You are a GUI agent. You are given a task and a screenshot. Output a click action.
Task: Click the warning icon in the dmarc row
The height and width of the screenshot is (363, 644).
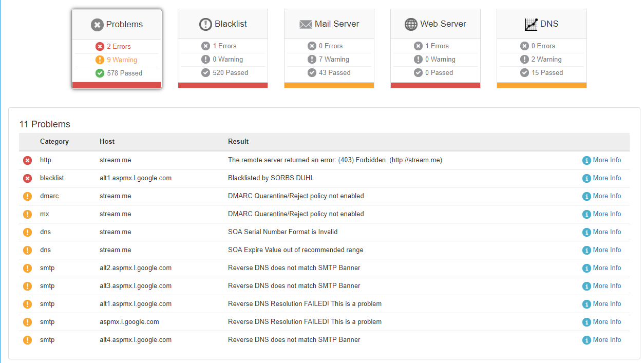(28, 197)
